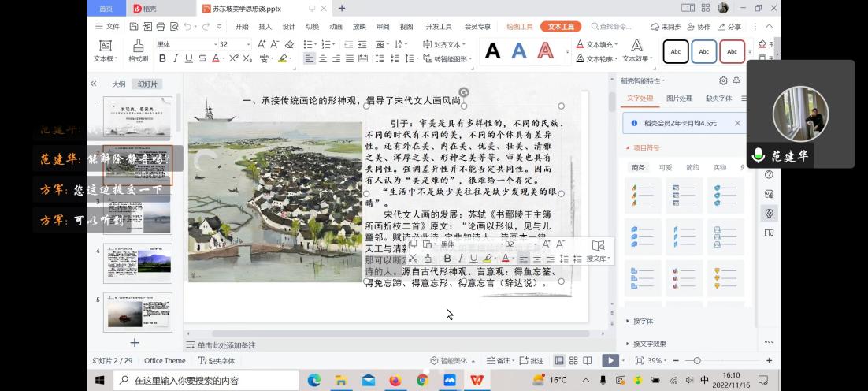Add a new slide with plus icon
This screenshot has width=868, height=391.
135,343
